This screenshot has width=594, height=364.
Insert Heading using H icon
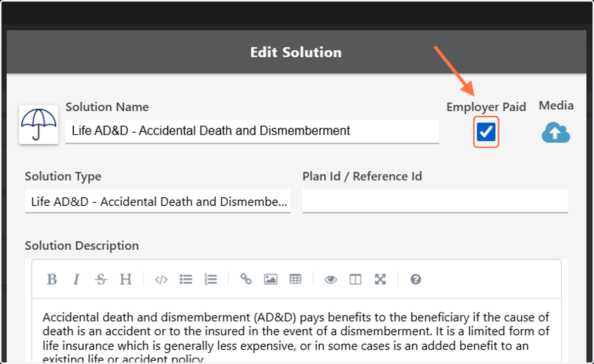pyautogui.click(x=126, y=279)
